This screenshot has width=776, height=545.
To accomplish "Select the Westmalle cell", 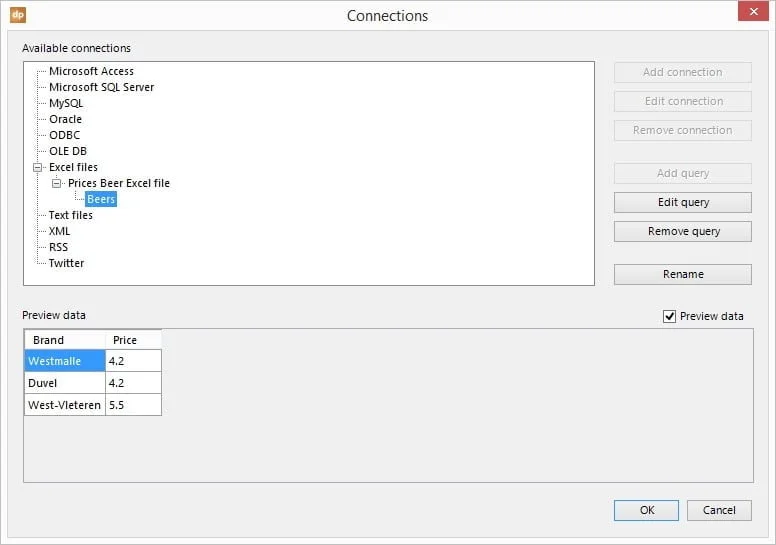I will click(x=65, y=361).
